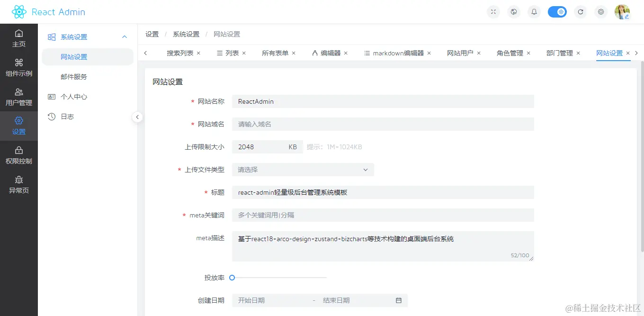Click 设置 in the breadcrumb
The image size is (644, 316).
(152, 34)
